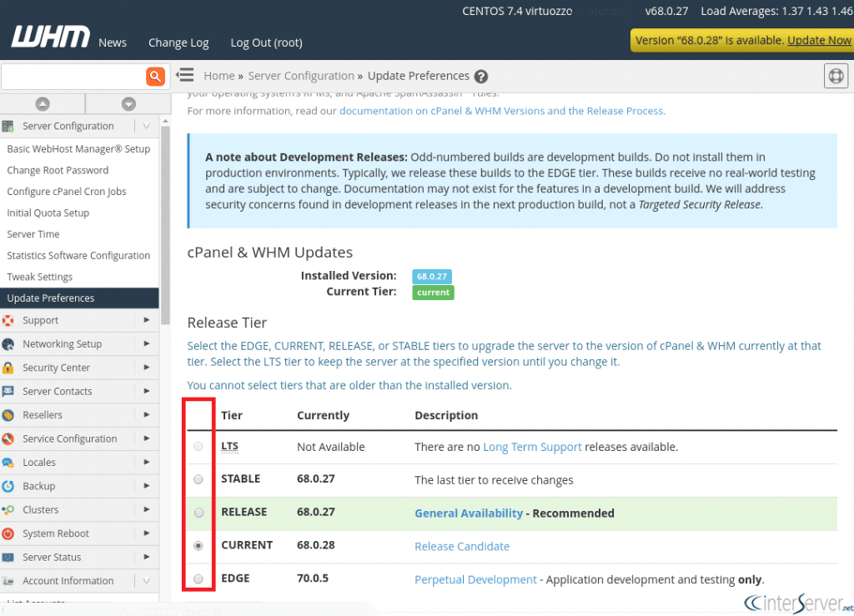Collapse all sidebar sections with up arrow
The height and width of the screenshot is (616, 854).
43,103
